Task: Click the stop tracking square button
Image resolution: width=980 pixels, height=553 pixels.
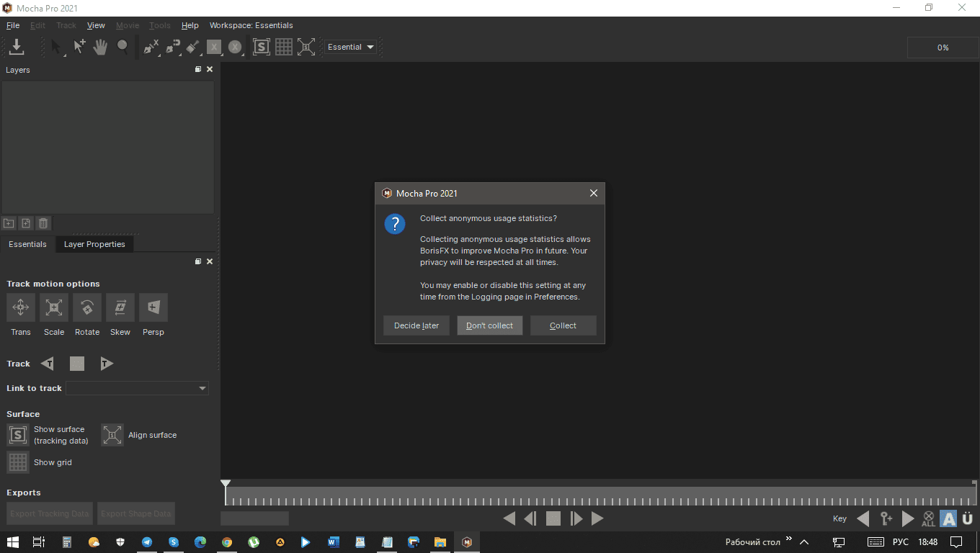Action: 77,364
